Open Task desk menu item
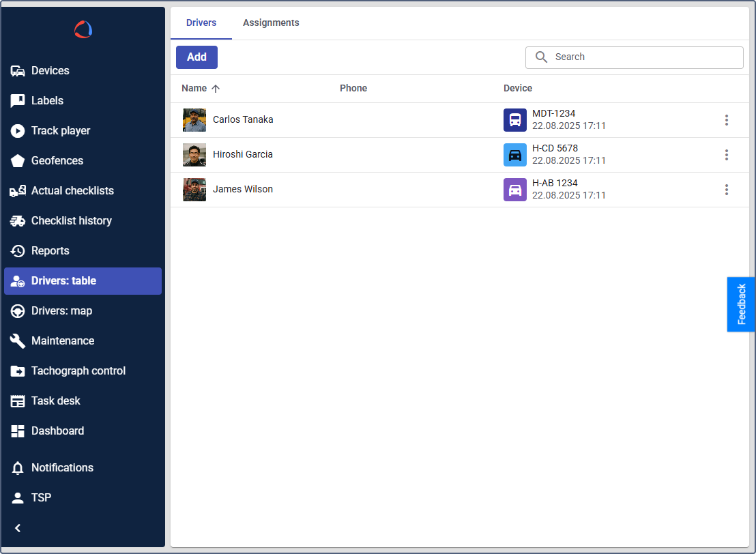Viewport: 756px width, 554px height. pos(83,401)
